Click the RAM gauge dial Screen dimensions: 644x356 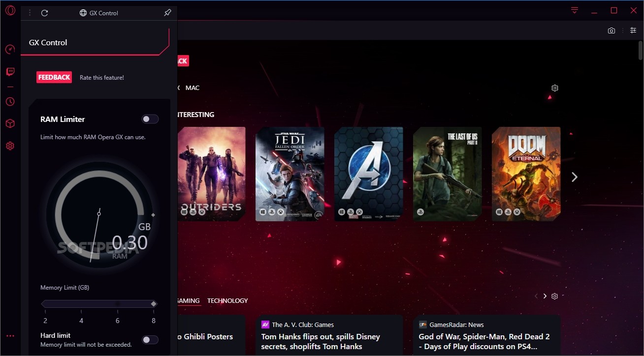(x=99, y=214)
